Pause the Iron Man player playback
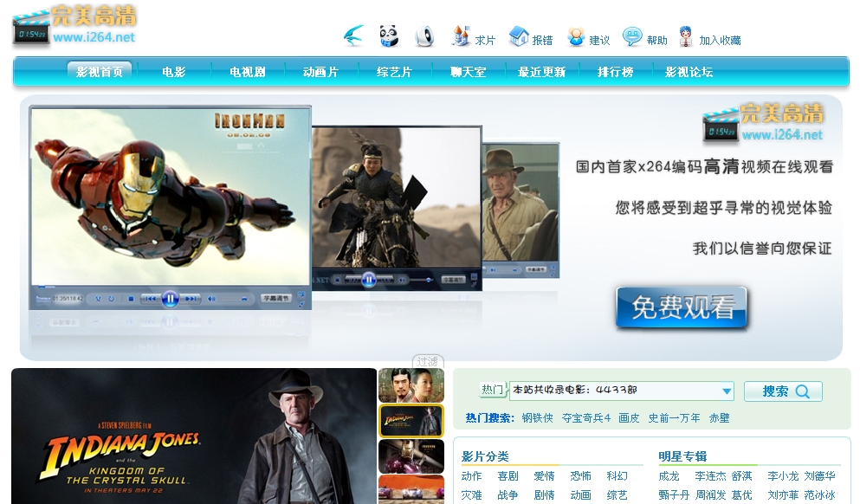 [170, 299]
